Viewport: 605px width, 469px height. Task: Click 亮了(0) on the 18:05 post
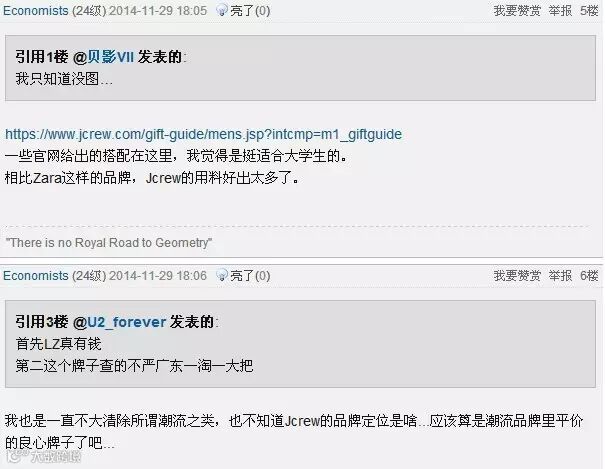250,10
